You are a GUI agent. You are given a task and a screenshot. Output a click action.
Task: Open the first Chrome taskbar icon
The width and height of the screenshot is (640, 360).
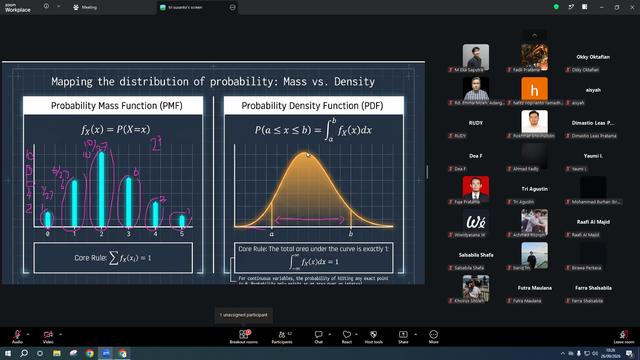coord(89,353)
